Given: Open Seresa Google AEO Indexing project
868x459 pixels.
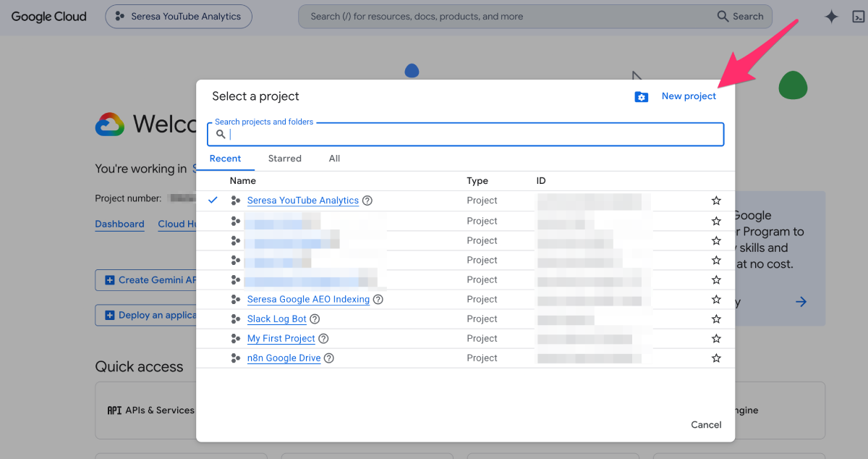Looking at the screenshot, I should click(308, 299).
